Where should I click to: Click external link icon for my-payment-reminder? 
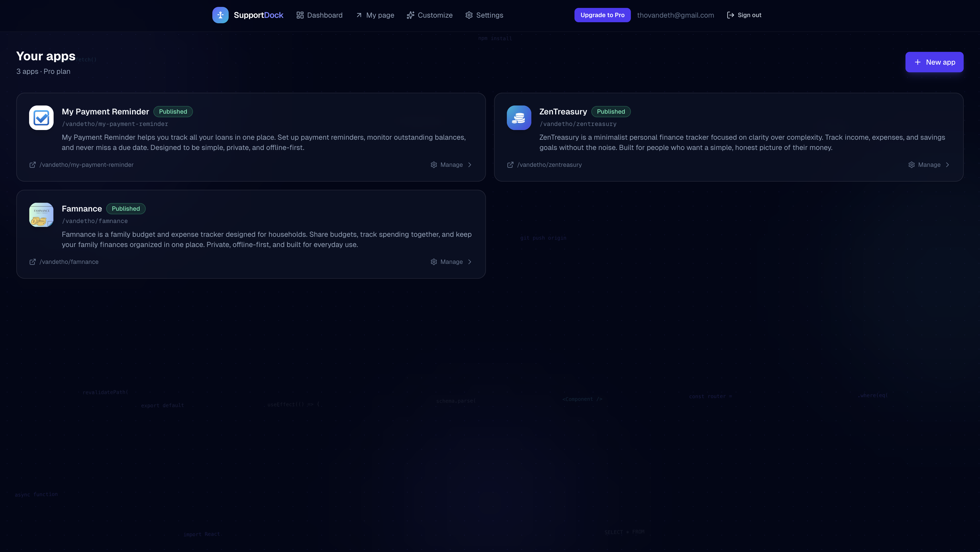(33, 165)
